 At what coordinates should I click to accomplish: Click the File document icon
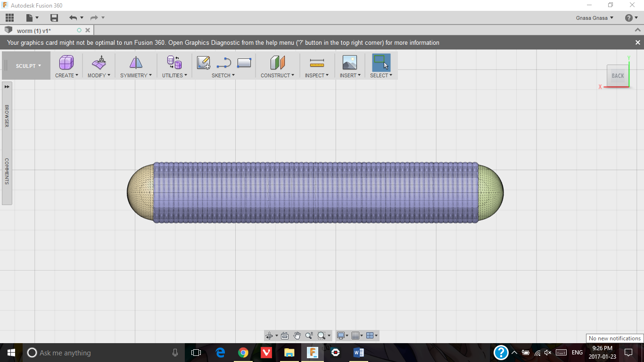pyautogui.click(x=30, y=18)
